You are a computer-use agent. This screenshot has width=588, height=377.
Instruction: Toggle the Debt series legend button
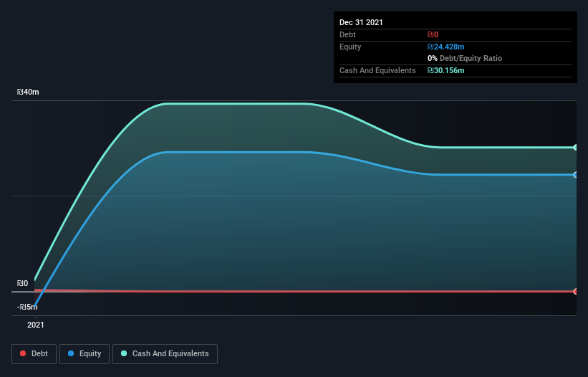click(34, 354)
